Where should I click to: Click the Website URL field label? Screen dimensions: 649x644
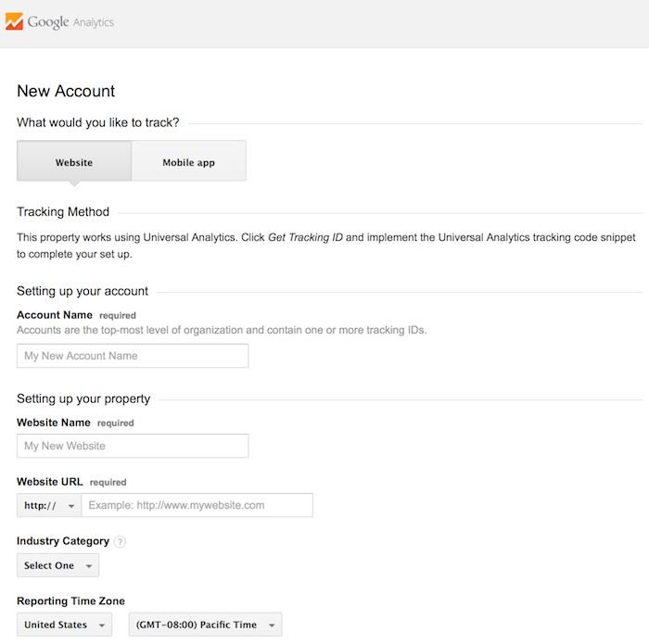(50, 482)
